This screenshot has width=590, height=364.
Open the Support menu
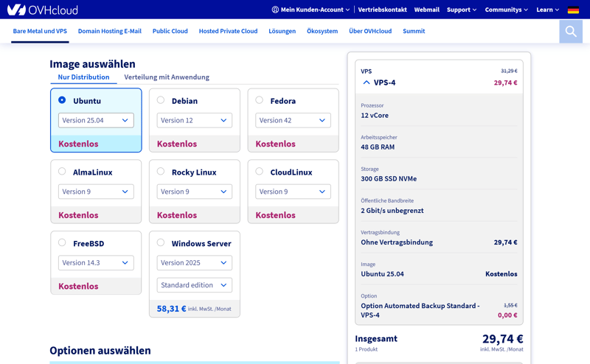click(x=461, y=10)
